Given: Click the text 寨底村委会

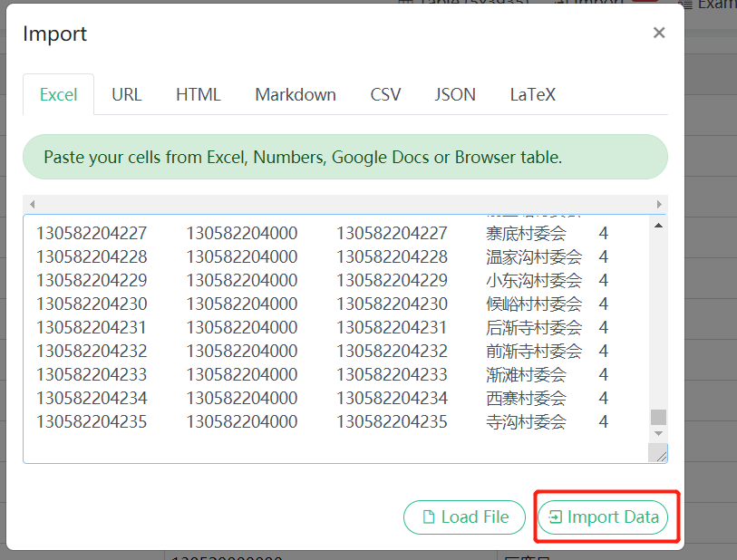Looking at the screenshot, I should pyautogui.click(x=526, y=234).
